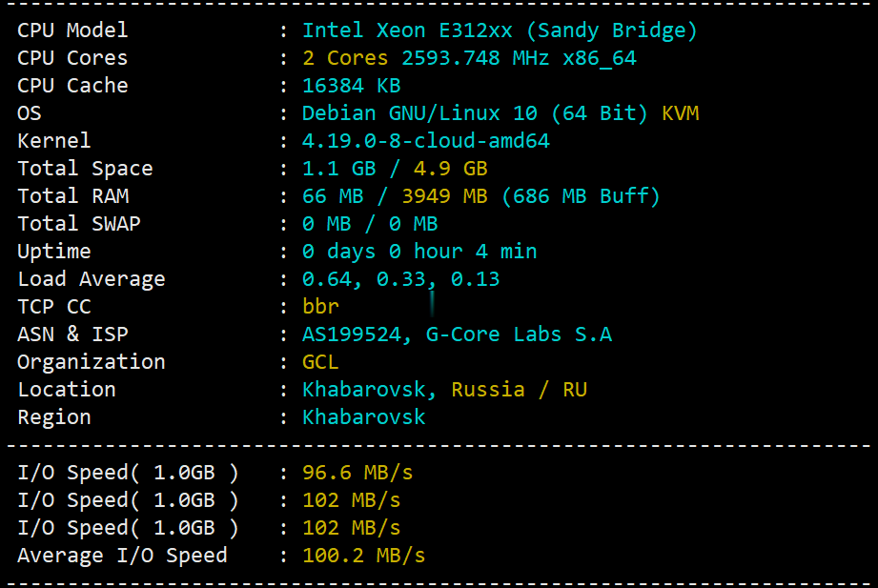Click the 96.6 MB/s I/O speed result
Viewport: 878px width, 588px height.
pyautogui.click(x=357, y=473)
